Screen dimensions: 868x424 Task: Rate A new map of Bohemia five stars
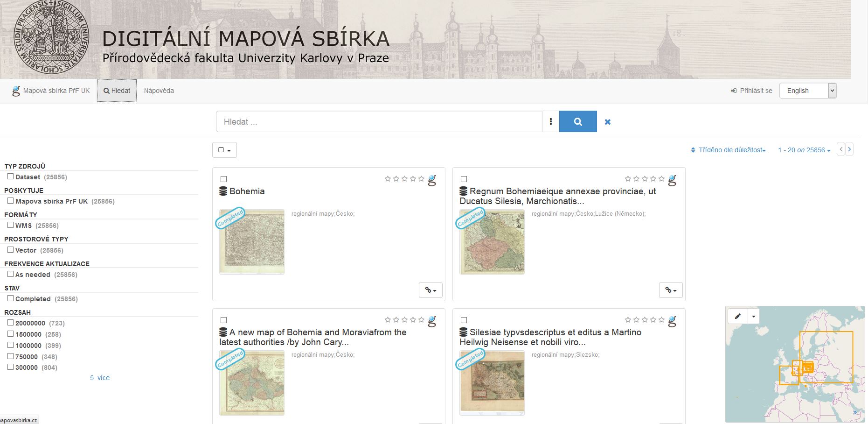point(421,320)
